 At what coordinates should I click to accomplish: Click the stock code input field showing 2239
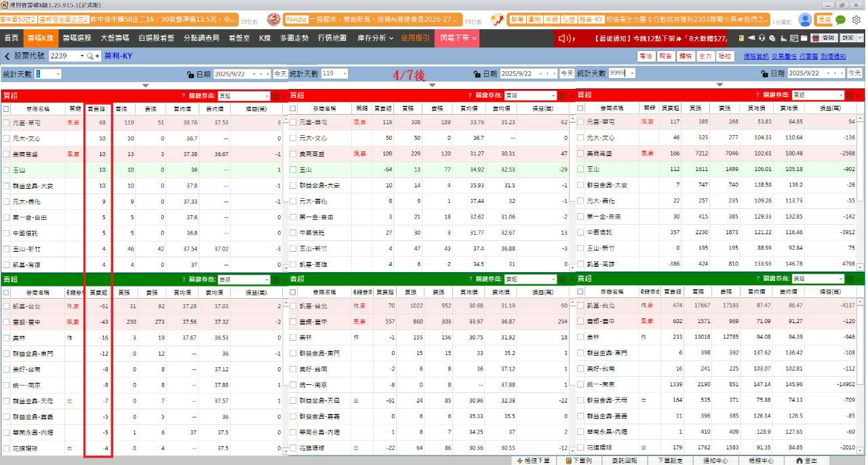pyautogui.click(x=63, y=56)
